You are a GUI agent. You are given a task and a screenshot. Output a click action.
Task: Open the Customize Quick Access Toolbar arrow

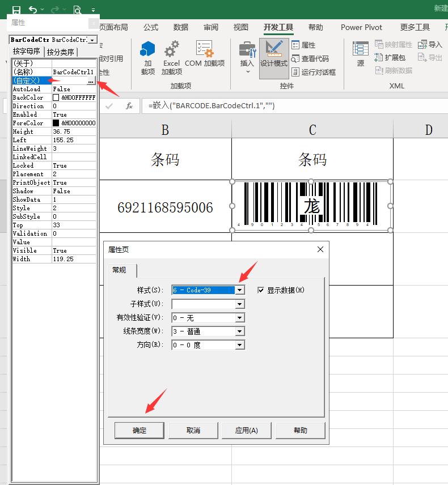[x=93, y=10]
